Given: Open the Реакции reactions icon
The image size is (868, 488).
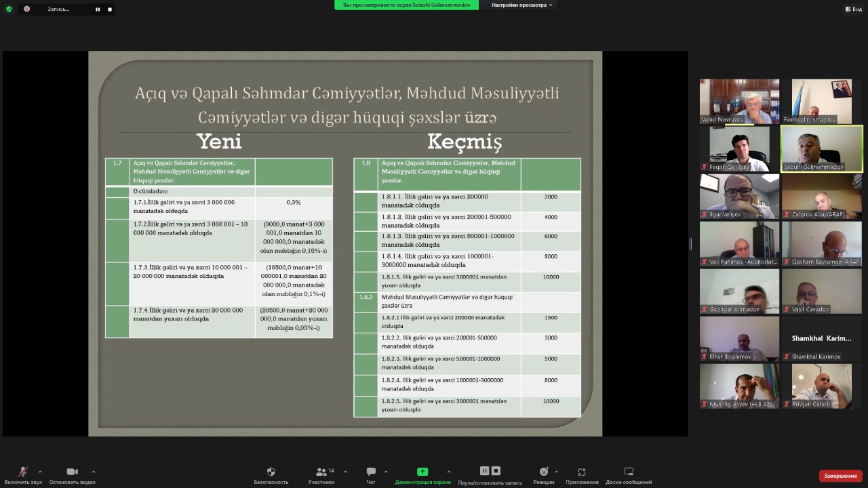Looking at the screenshot, I should 543,472.
